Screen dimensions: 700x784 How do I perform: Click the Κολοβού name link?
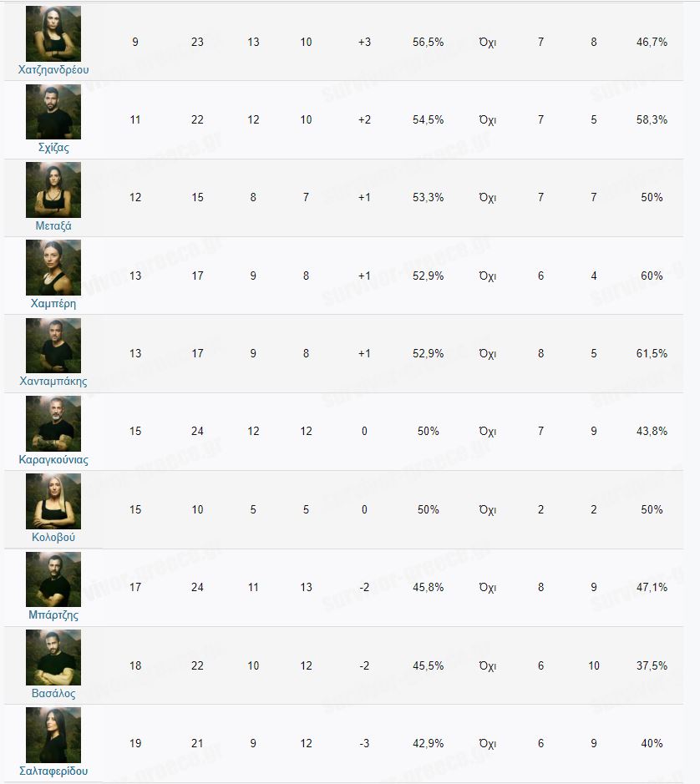(53, 538)
